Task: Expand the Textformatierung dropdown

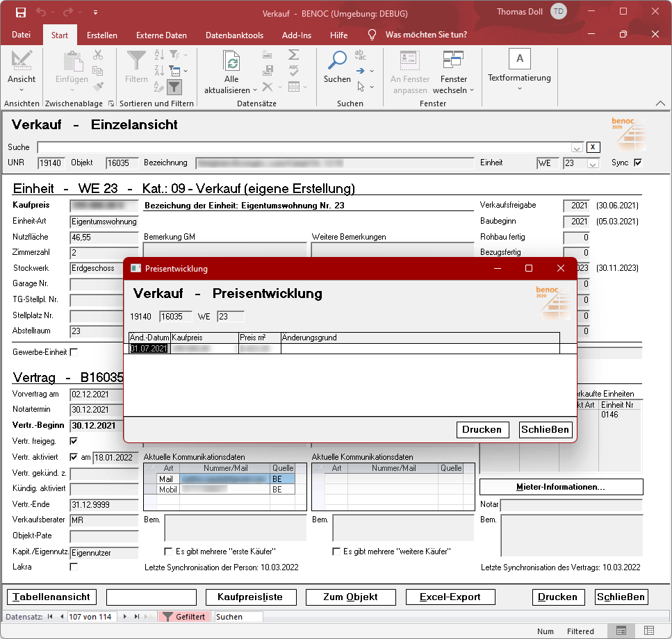Action: click(519, 88)
